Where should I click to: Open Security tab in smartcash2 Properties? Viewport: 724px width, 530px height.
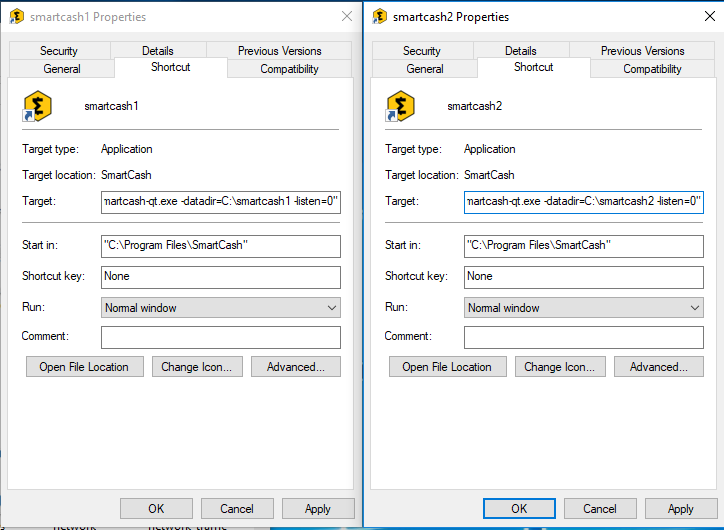(x=422, y=51)
